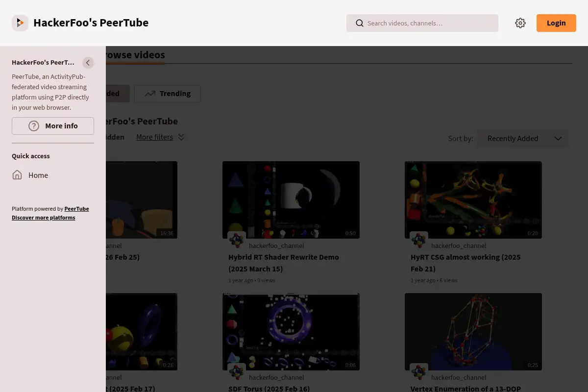Click the question mark icon in More info
This screenshot has width=588, height=392.
coord(34,126)
